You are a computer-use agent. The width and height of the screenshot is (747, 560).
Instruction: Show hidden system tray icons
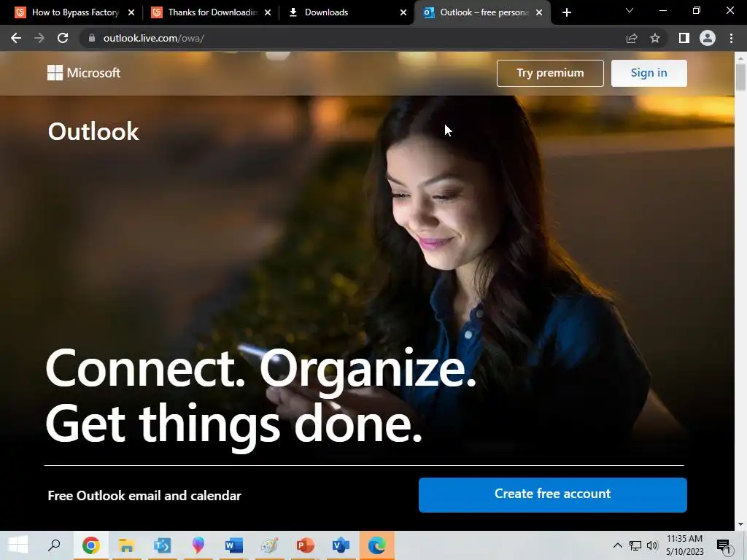[617, 545]
